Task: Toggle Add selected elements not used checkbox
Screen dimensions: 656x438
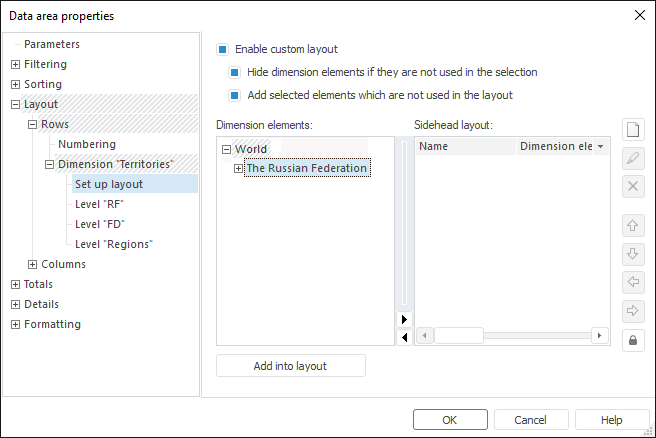Action: [235, 96]
